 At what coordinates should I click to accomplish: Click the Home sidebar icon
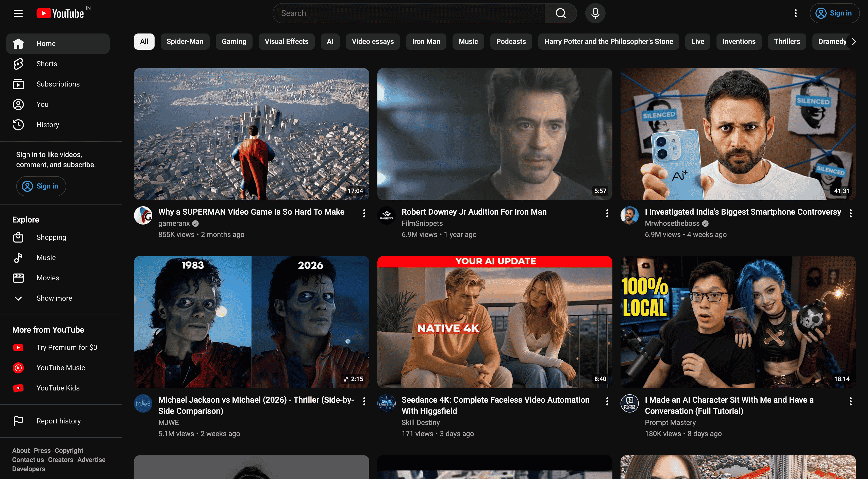[x=18, y=43]
